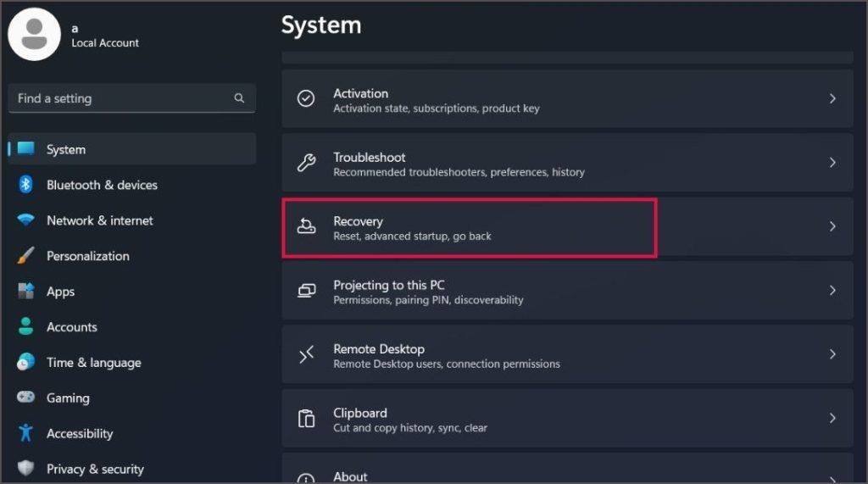Click the user profile avatar picture
The width and height of the screenshot is (868, 484).
click(34, 35)
